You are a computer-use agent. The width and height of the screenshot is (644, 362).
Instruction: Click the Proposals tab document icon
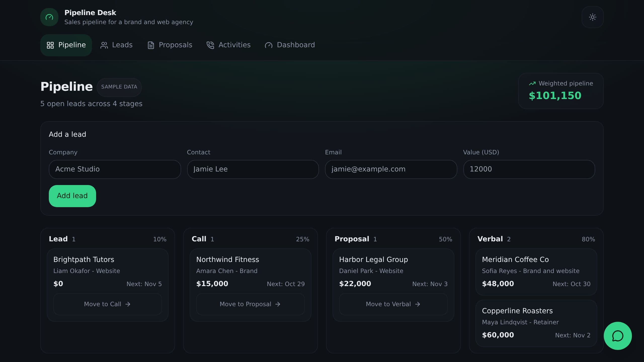pyautogui.click(x=151, y=45)
